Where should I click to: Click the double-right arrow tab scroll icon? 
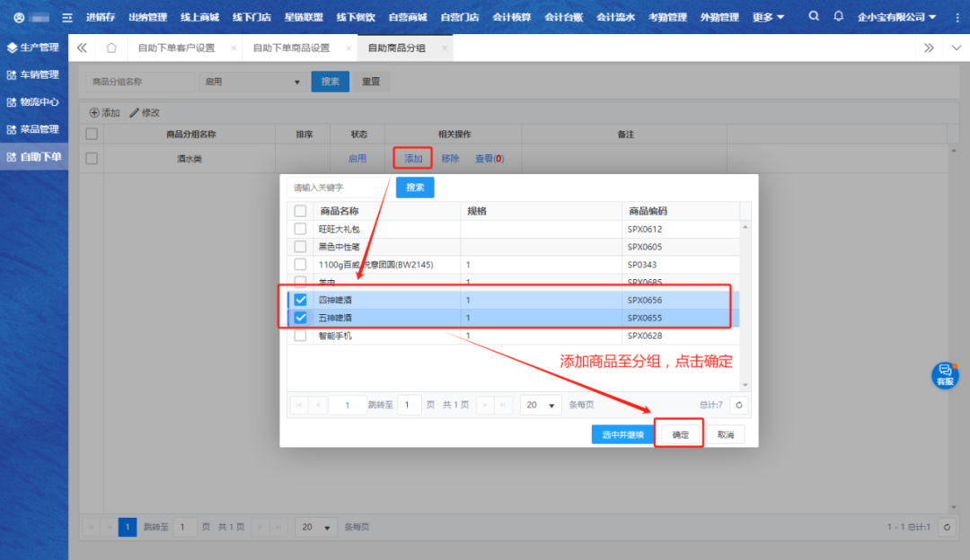pos(929,48)
